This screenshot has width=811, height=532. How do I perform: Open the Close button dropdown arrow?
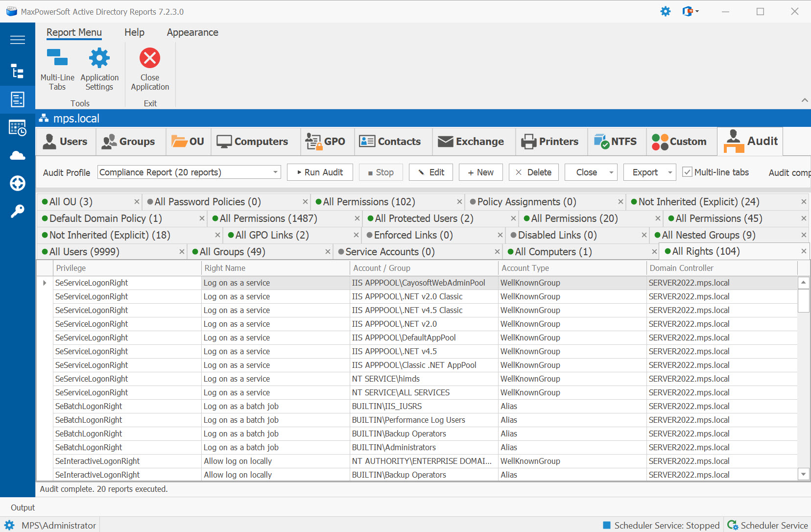point(612,172)
